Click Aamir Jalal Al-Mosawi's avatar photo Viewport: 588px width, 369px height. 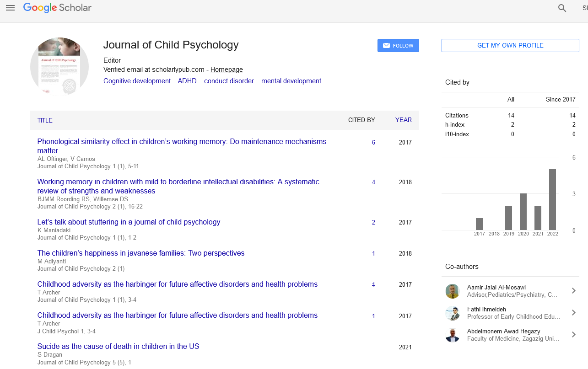(452, 291)
